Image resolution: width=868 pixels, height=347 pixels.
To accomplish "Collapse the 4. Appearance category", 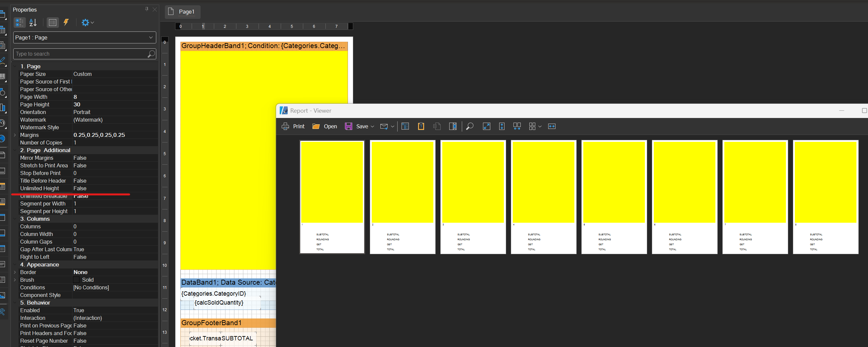I will point(15,265).
